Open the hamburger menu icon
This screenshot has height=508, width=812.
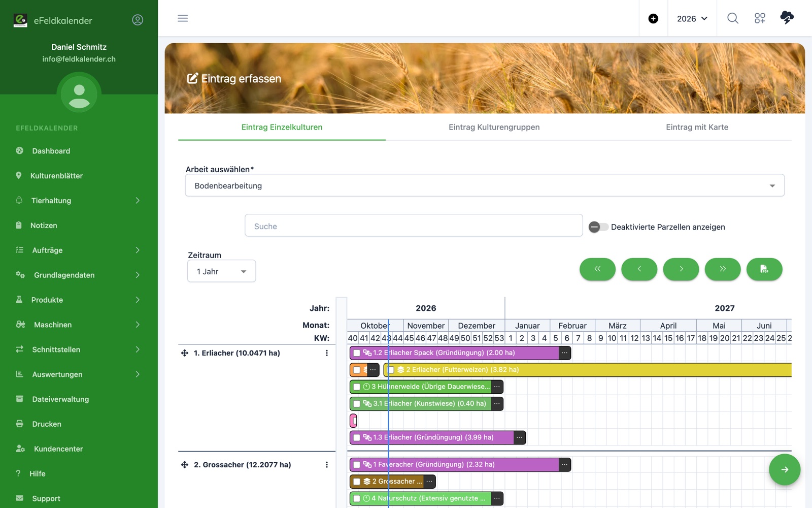tap(183, 18)
